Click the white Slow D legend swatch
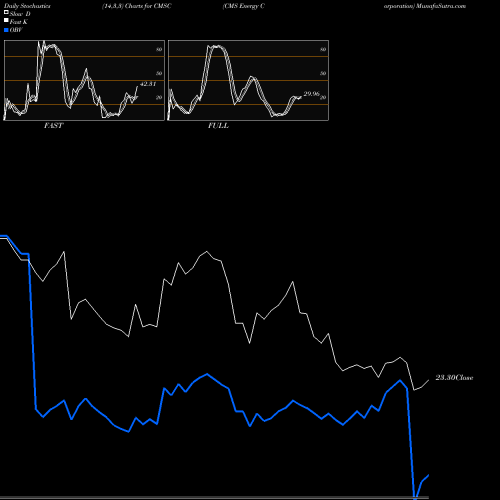Image resolution: width=500 pixels, height=500 pixels. coord(6,12)
